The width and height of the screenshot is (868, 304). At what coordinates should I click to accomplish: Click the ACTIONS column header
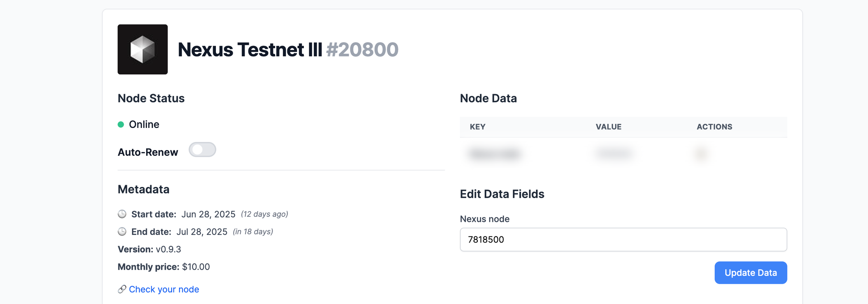tap(715, 127)
